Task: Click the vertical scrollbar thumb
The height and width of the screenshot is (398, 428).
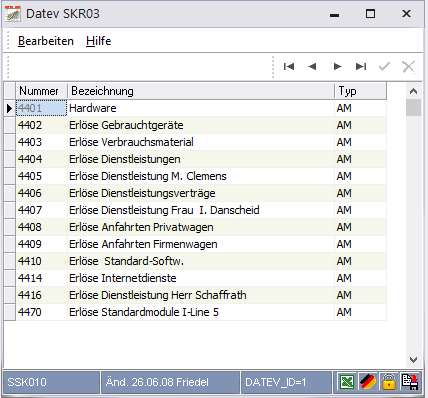Action: 413,108
